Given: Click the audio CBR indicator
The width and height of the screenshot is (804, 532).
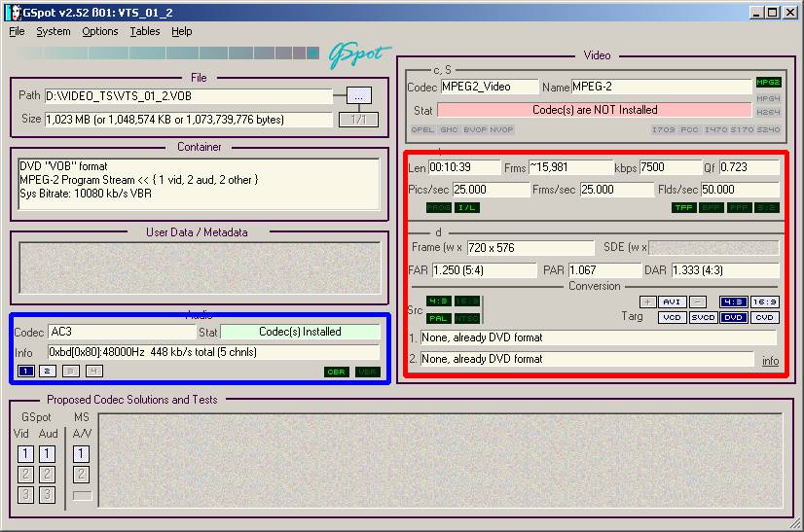Looking at the screenshot, I should point(337,372).
